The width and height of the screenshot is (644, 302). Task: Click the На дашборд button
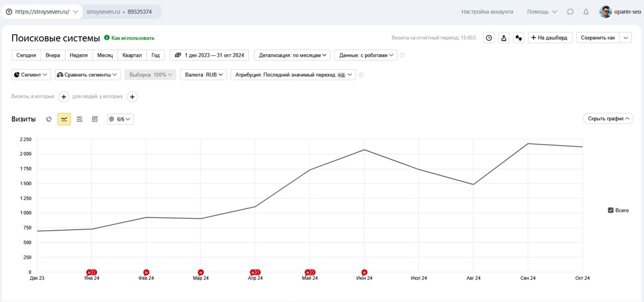coord(550,38)
